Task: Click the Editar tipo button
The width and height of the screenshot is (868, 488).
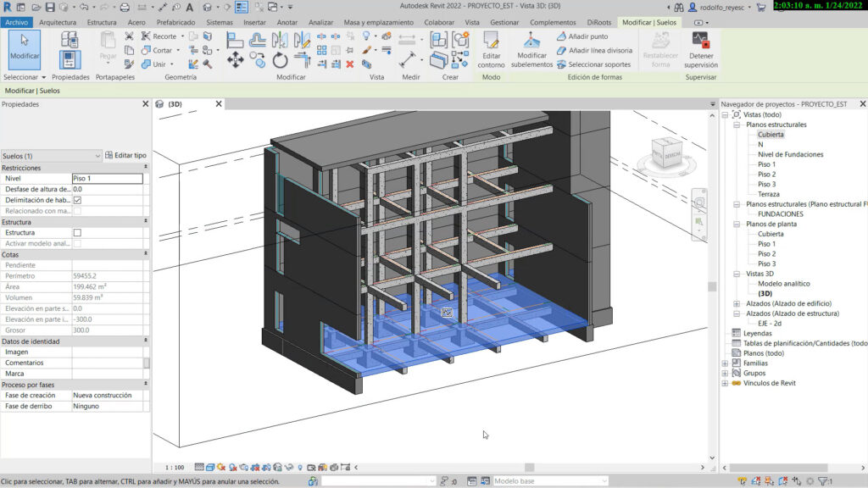Action: pyautogui.click(x=125, y=156)
